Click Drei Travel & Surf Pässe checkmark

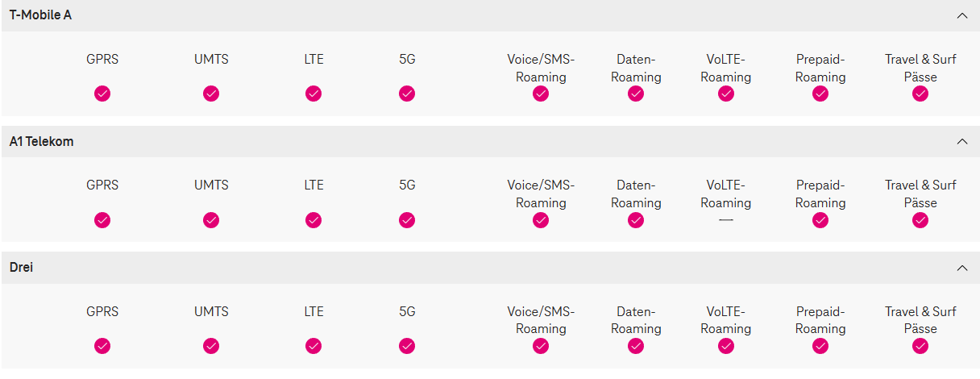920,346
